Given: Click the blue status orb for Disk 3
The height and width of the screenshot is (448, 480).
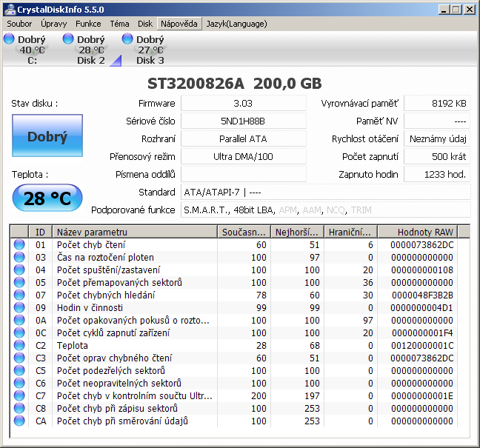Looking at the screenshot, I should pyautogui.click(x=127, y=39).
